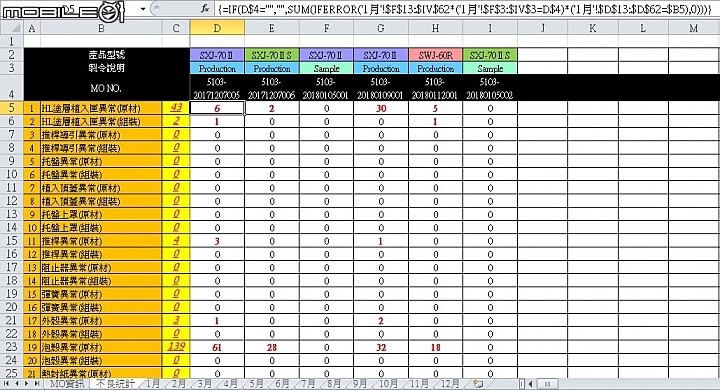Click total cell showing 43 in column C
Image resolution: width=720 pixels, height=390 pixels.
[x=176, y=108]
